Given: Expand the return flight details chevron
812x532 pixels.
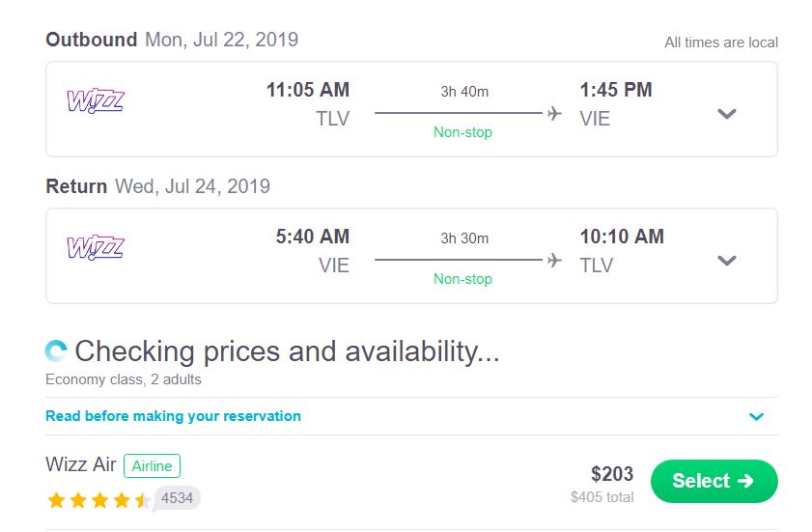Looking at the screenshot, I should (x=727, y=261).
